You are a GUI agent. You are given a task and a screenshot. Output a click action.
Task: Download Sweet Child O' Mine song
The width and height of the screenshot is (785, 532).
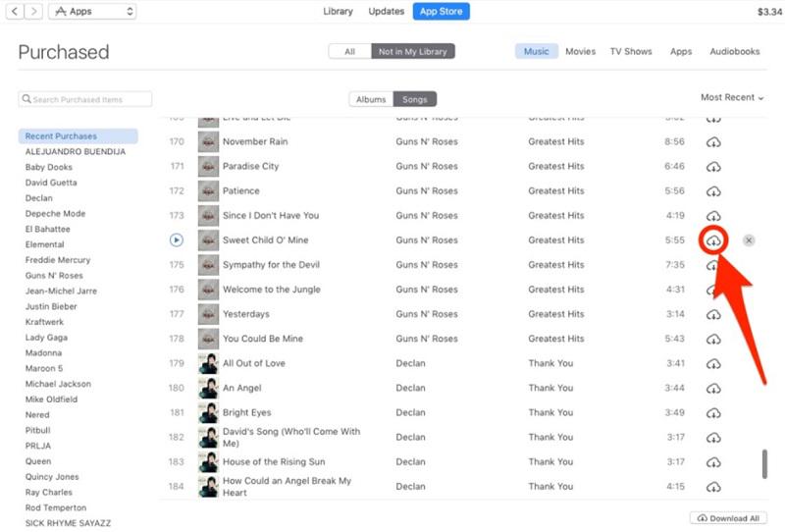713,240
